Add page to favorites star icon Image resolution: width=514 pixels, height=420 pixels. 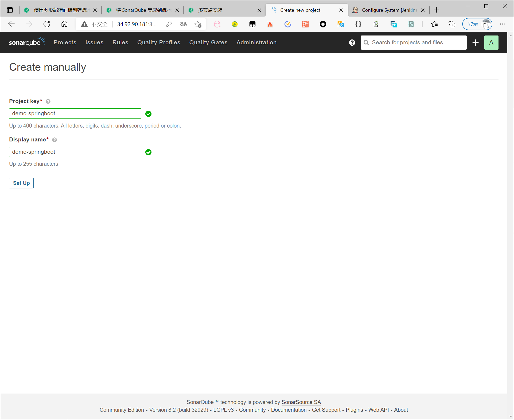coord(198,24)
